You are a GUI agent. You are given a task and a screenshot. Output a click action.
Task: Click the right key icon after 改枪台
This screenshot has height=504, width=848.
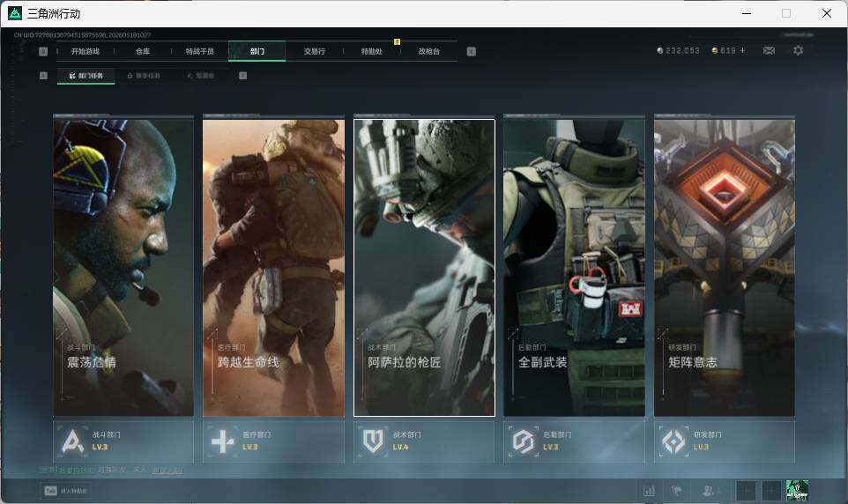[471, 51]
